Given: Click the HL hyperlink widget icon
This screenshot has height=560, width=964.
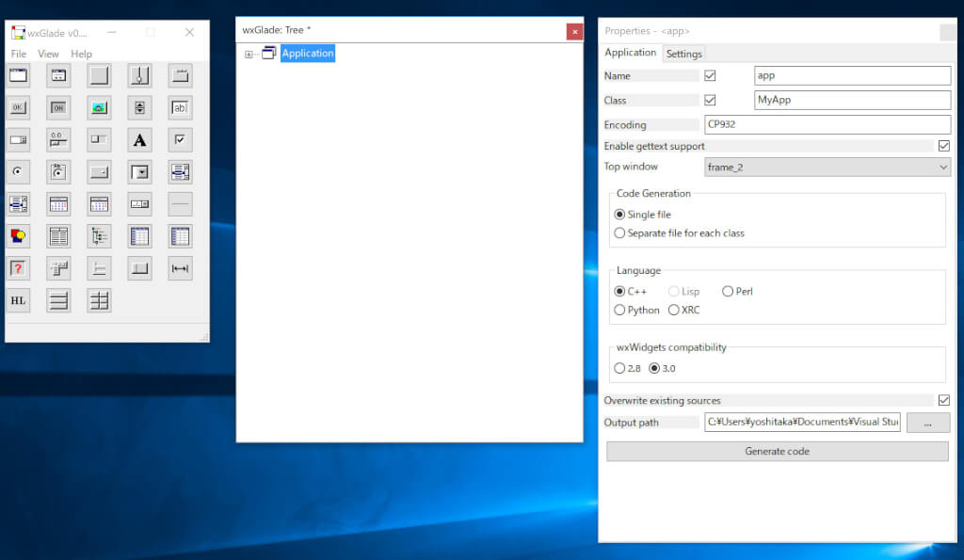Looking at the screenshot, I should 18,300.
